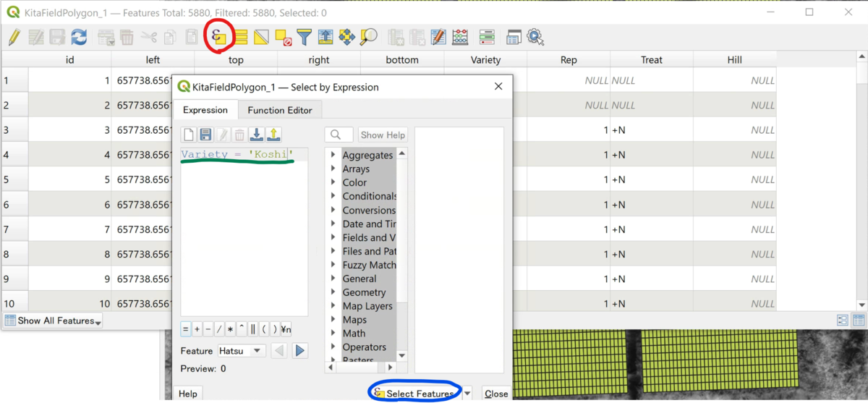This screenshot has height=403, width=868.
Task: Open the field calculator abacus icon
Action: (460, 37)
